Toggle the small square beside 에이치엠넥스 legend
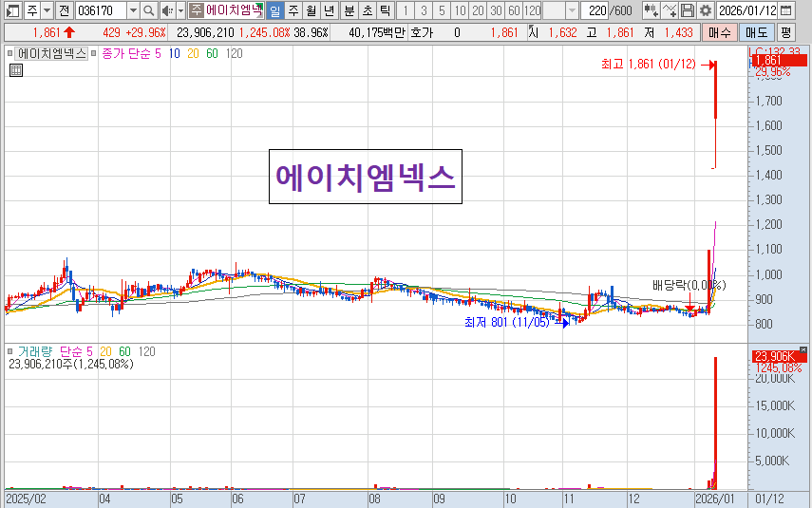Image resolution: width=812 pixels, height=508 pixels. [x=9, y=53]
